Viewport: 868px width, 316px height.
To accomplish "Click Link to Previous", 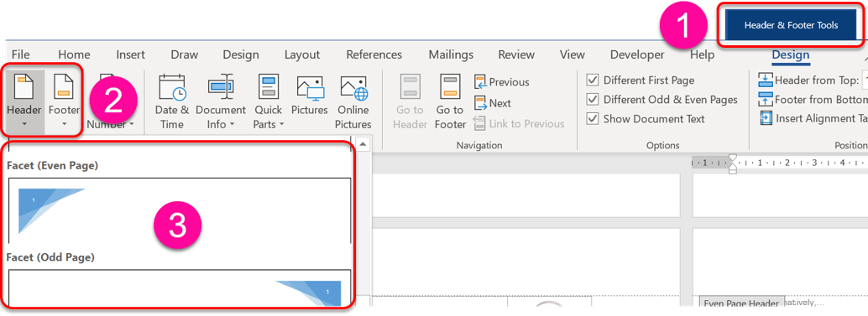I will click(x=520, y=124).
